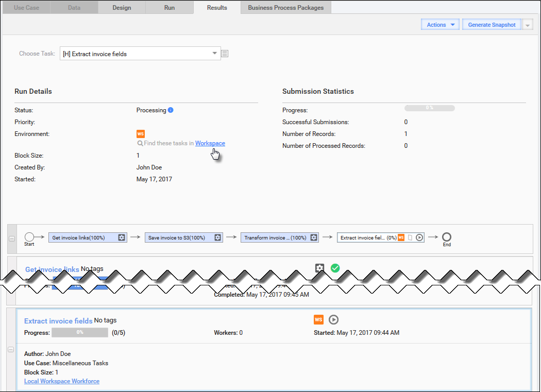
Task: Click the Generate Snapshot button
Action: [492, 25]
